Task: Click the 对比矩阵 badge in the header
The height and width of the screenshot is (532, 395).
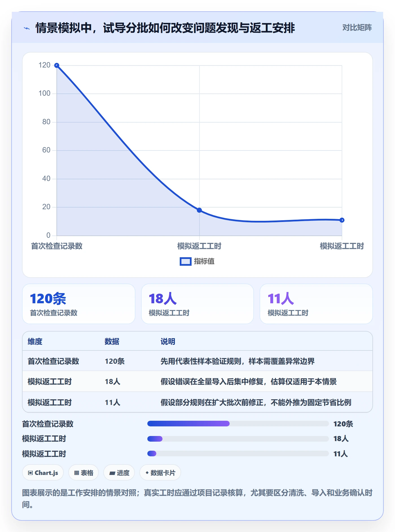Action: point(357,28)
